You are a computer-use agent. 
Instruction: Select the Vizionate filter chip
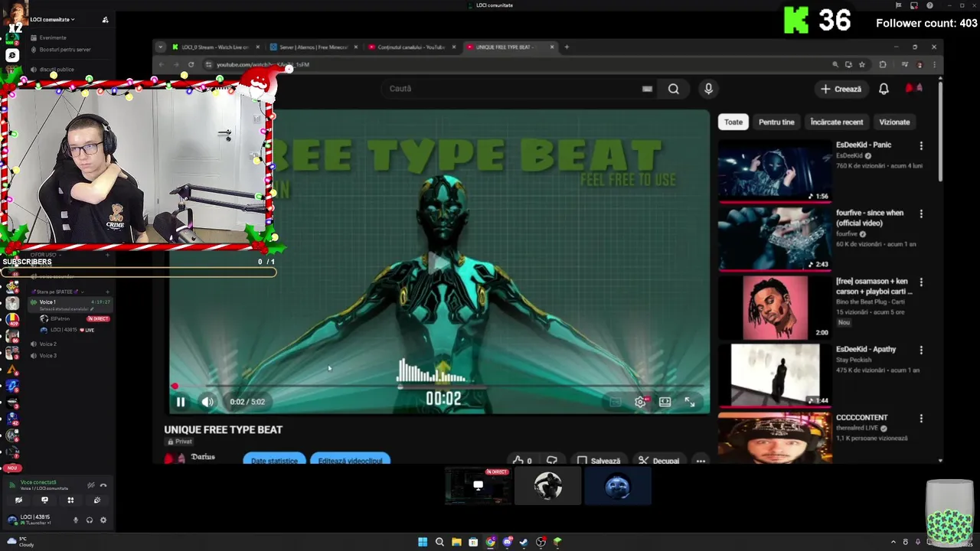pyautogui.click(x=894, y=122)
